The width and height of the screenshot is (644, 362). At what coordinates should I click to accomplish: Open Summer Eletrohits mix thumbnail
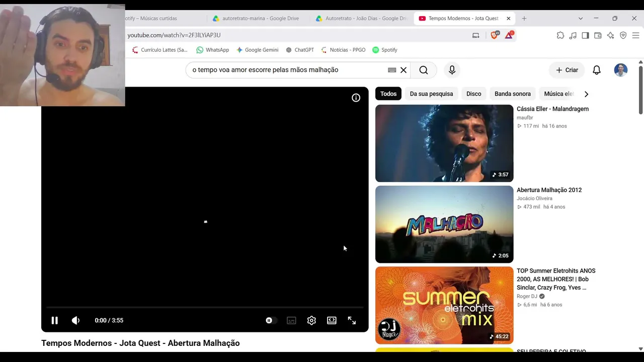(444, 305)
